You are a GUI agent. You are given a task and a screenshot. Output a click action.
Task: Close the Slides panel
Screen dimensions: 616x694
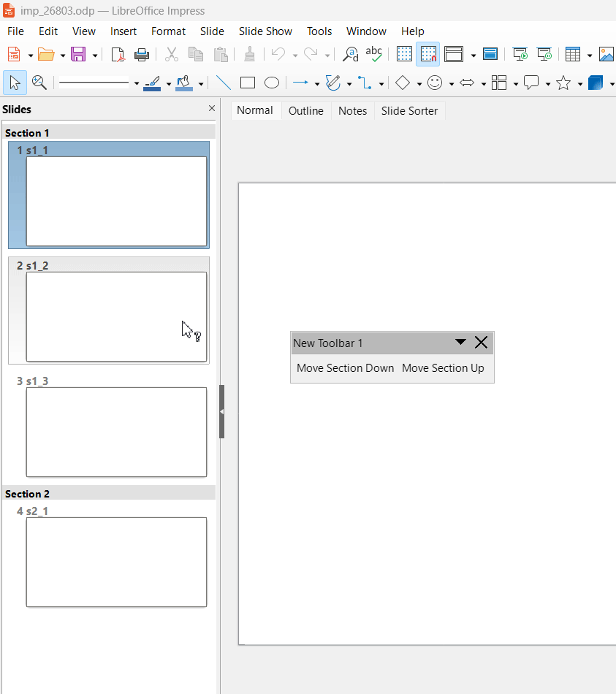pos(212,108)
